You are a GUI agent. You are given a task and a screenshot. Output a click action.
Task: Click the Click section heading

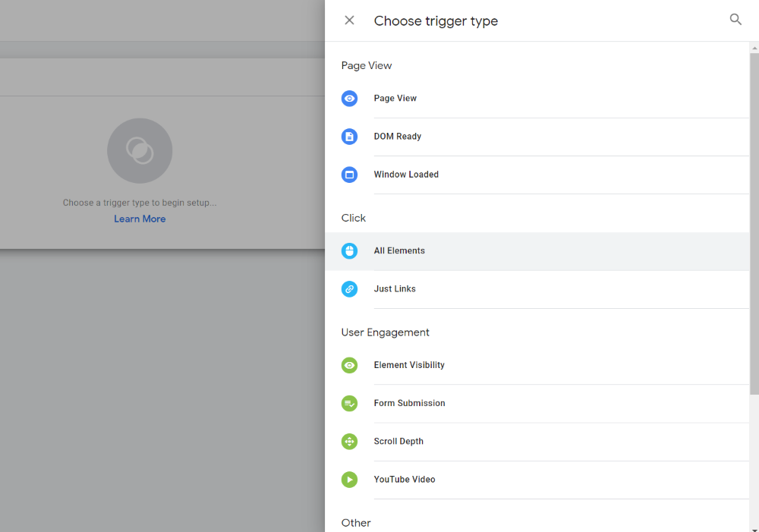click(354, 218)
